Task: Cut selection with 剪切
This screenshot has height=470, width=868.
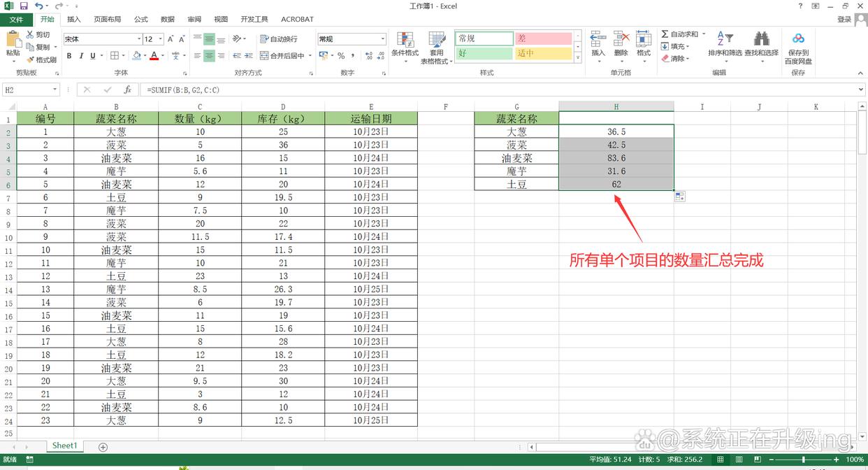Action: (x=38, y=34)
